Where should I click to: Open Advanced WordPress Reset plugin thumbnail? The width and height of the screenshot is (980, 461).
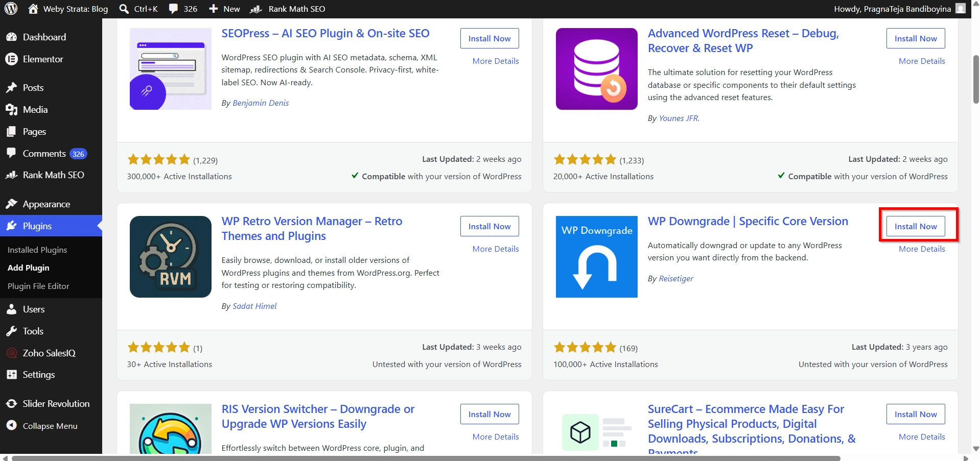pyautogui.click(x=597, y=69)
